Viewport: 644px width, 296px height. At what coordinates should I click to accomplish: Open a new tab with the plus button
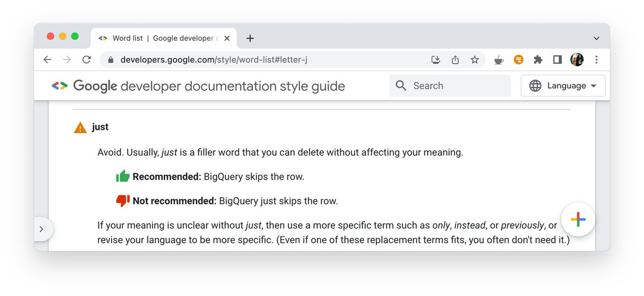click(x=250, y=38)
